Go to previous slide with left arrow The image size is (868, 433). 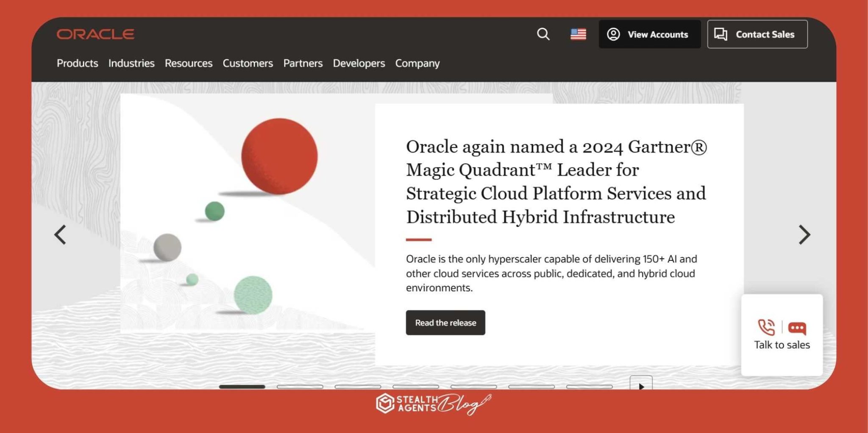(x=60, y=235)
